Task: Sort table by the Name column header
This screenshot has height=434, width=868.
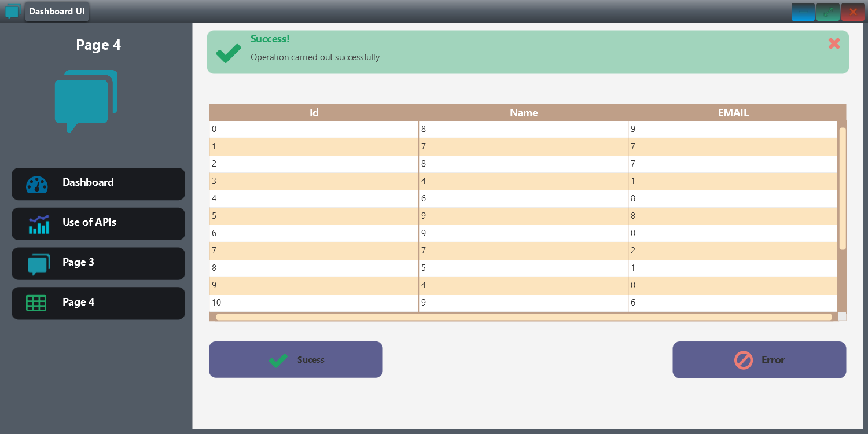Action: [x=524, y=113]
